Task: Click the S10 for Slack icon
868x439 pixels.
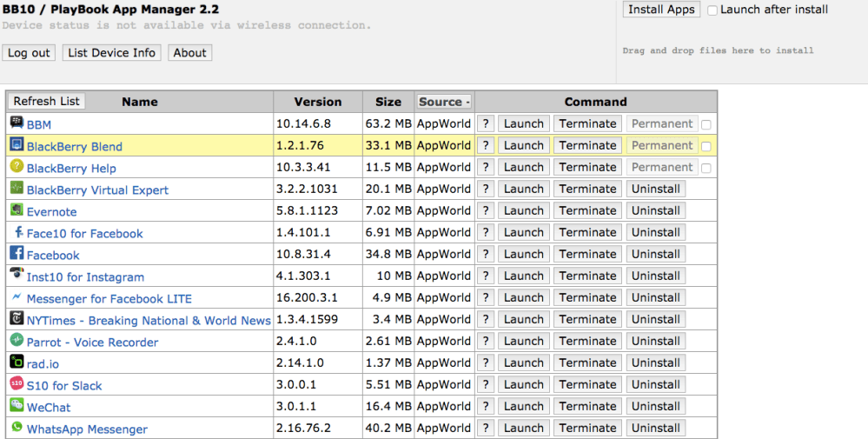Action: coord(17,383)
